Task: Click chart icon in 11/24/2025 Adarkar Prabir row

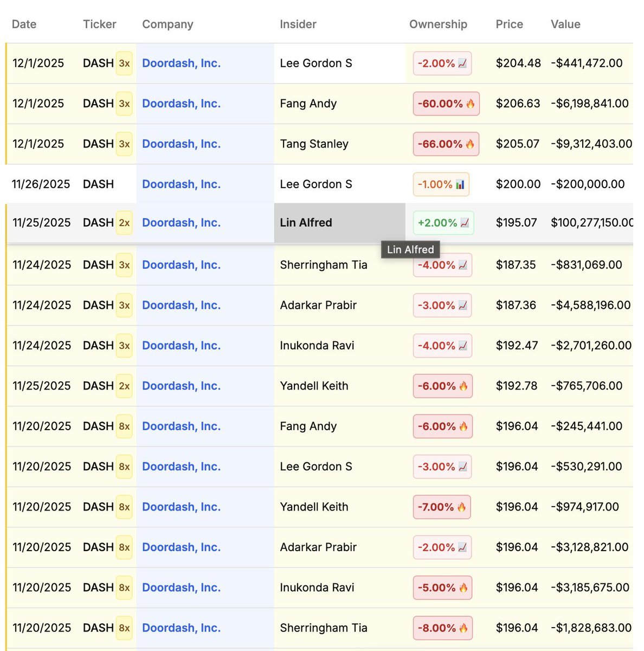Action: click(462, 305)
